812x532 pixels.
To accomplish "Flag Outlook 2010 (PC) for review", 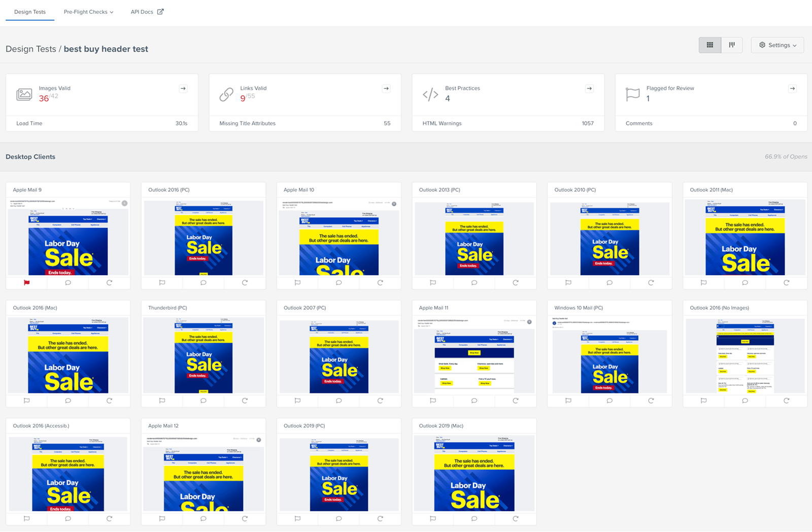I will tap(568, 283).
